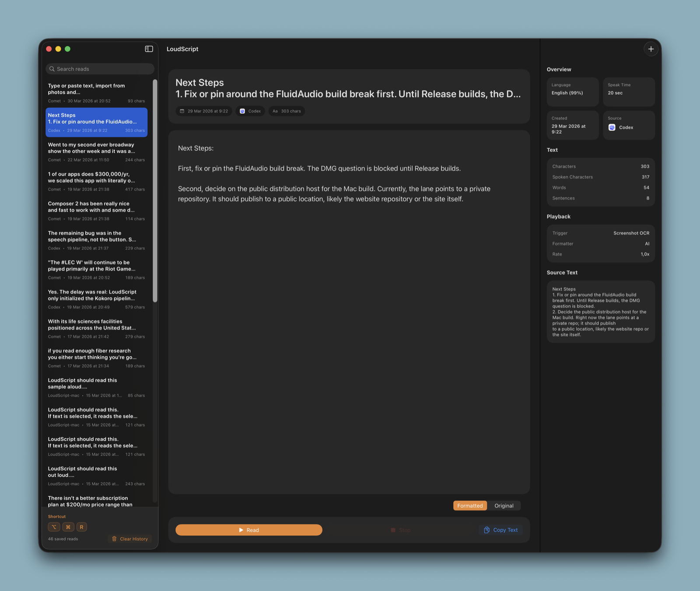Click the trash icon next to Clear History

(x=115, y=539)
